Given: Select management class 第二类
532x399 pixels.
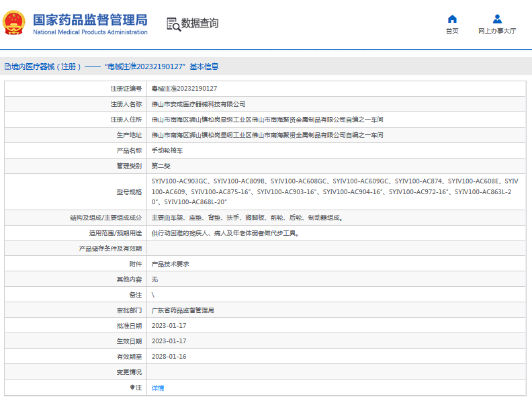Looking at the screenshot, I should pos(161,166).
